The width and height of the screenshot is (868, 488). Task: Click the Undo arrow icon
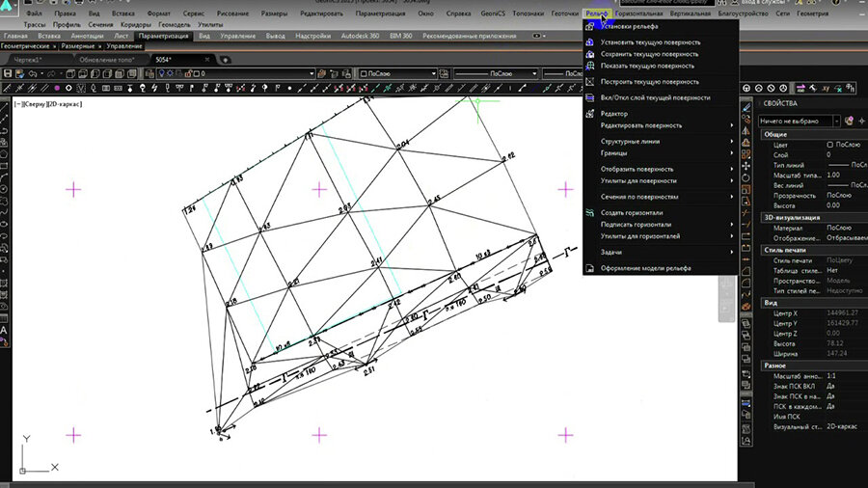[x=33, y=73]
